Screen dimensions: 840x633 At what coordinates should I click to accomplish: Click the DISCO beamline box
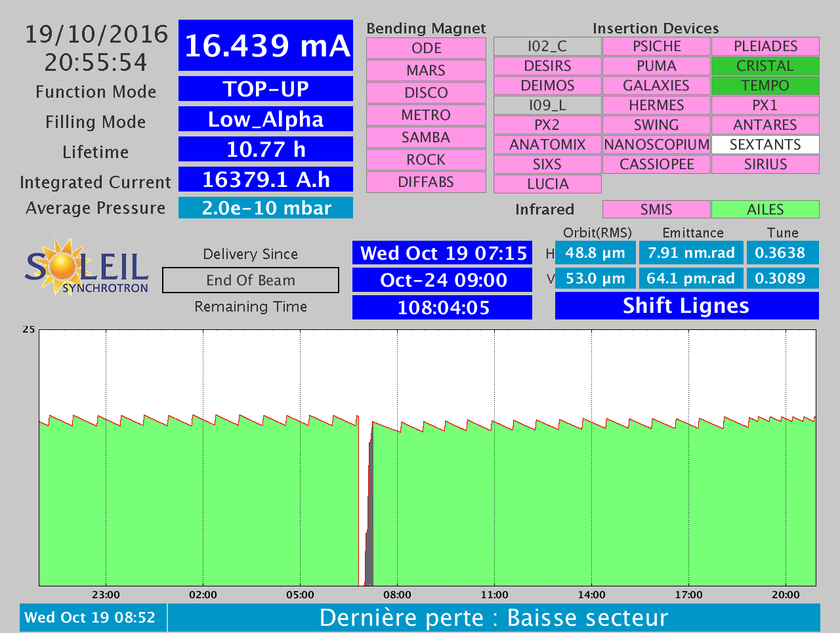[x=426, y=93]
